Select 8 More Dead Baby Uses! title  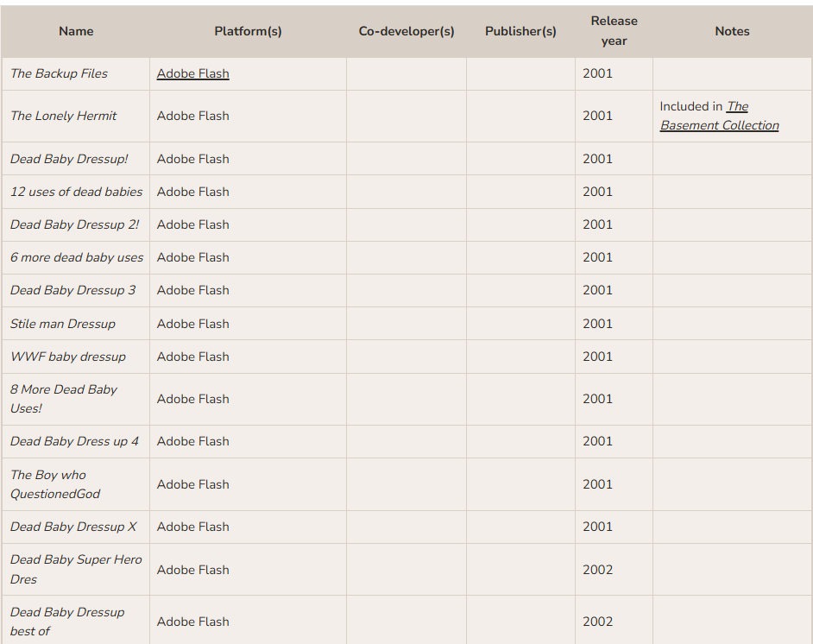[x=64, y=399]
